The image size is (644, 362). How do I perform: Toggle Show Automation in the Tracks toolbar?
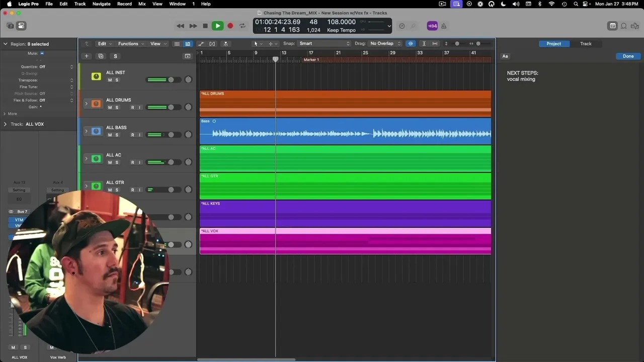pyautogui.click(x=201, y=44)
